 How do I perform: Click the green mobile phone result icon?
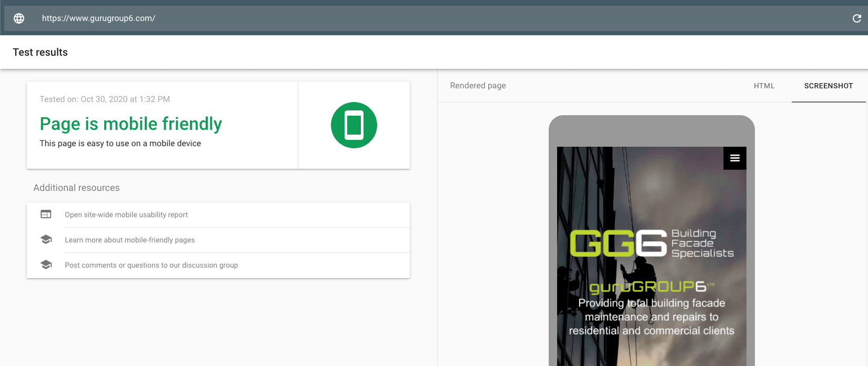(354, 125)
